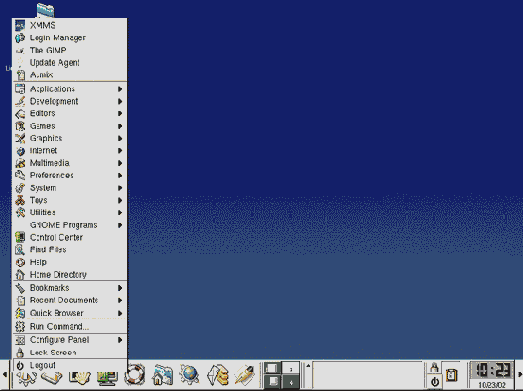Expand the Internet submenu

coord(70,151)
